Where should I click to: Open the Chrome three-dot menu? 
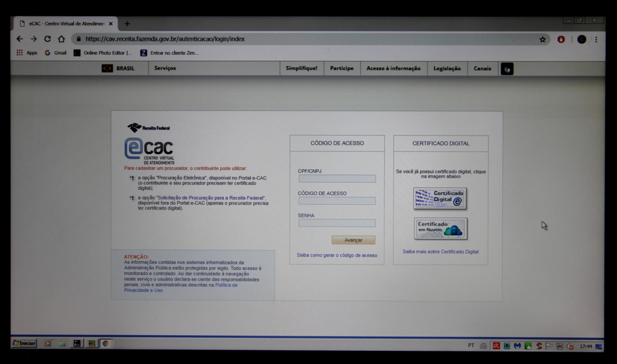click(x=596, y=39)
